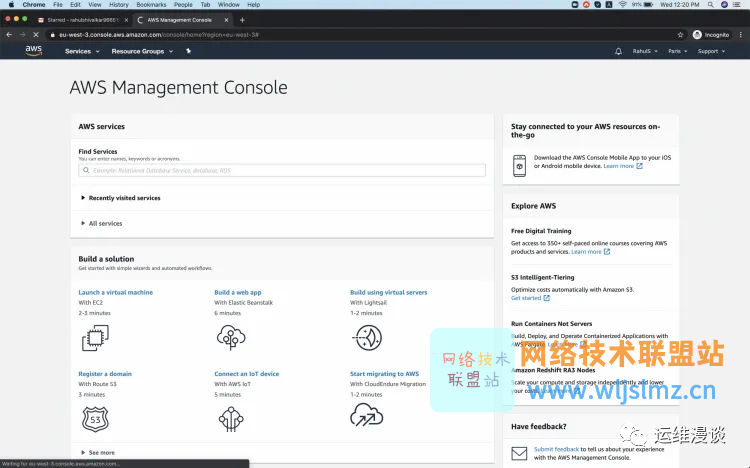
Task: Click the browser back arrow
Action: [x=9, y=34]
